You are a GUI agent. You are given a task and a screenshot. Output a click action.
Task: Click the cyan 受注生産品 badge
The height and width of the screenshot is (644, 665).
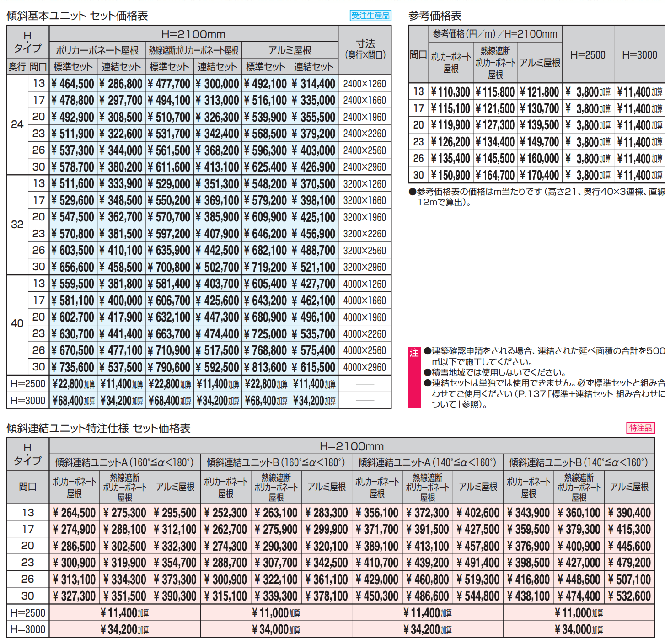(370, 16)
